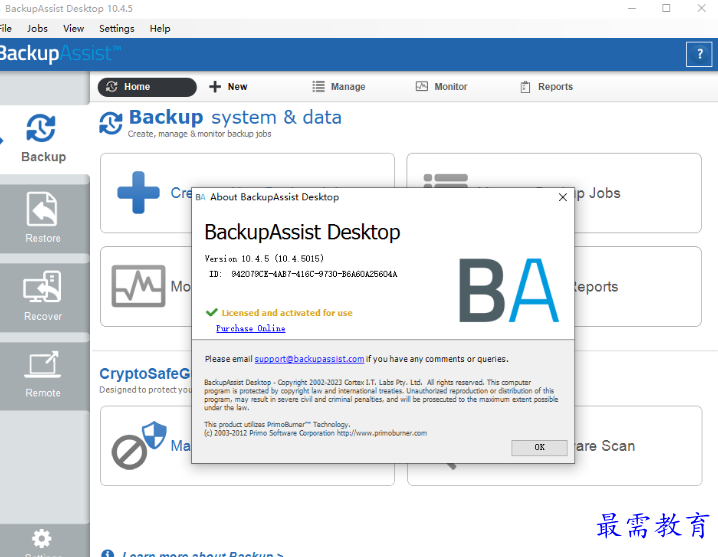Select the New tab
The width and height of the screenshot is (718, 557).
228,87
